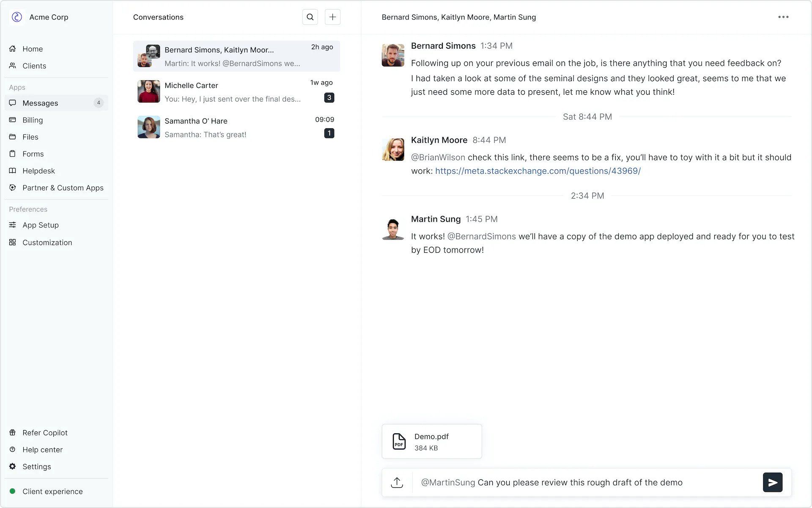Open the conversation options three-dot menu
This screenshot has width=812, height=508.
click(784, 17)
